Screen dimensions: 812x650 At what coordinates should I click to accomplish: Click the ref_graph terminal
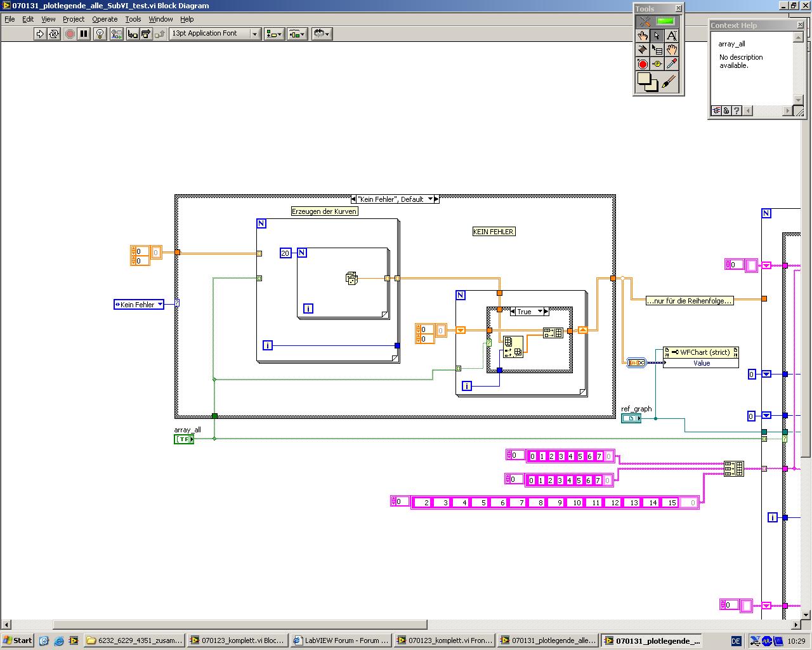pyautogui.click(x=631, y=418)
